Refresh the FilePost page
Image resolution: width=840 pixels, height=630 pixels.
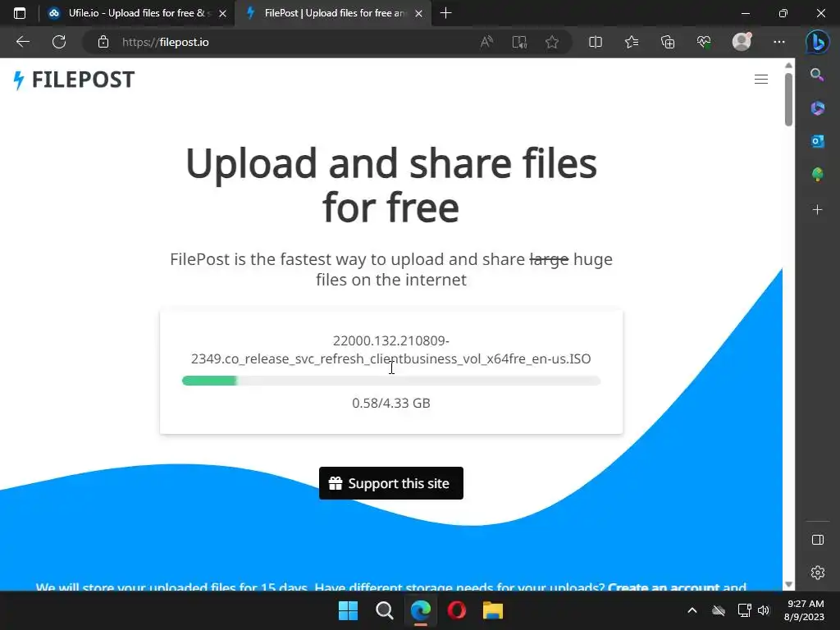[x=59, y=42]
